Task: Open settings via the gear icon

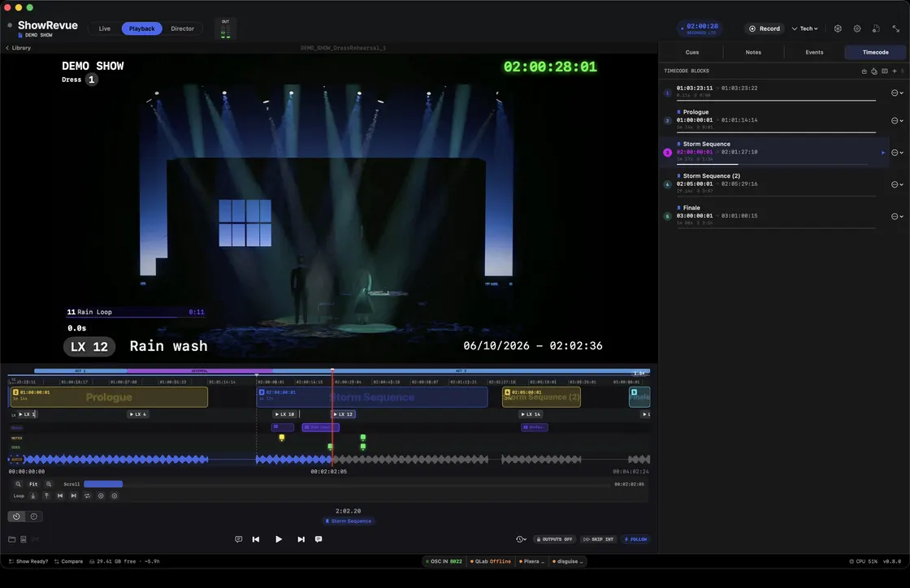Action: 857,28
